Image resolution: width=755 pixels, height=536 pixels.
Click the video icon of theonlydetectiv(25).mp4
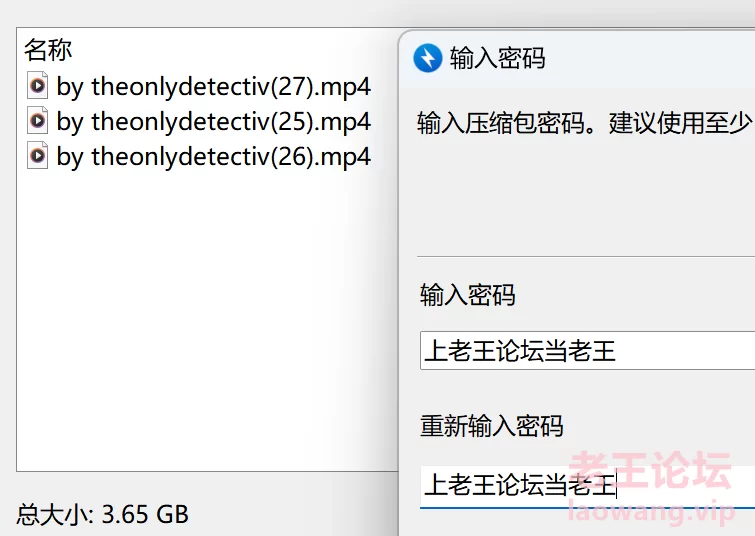tap(38, 120)
